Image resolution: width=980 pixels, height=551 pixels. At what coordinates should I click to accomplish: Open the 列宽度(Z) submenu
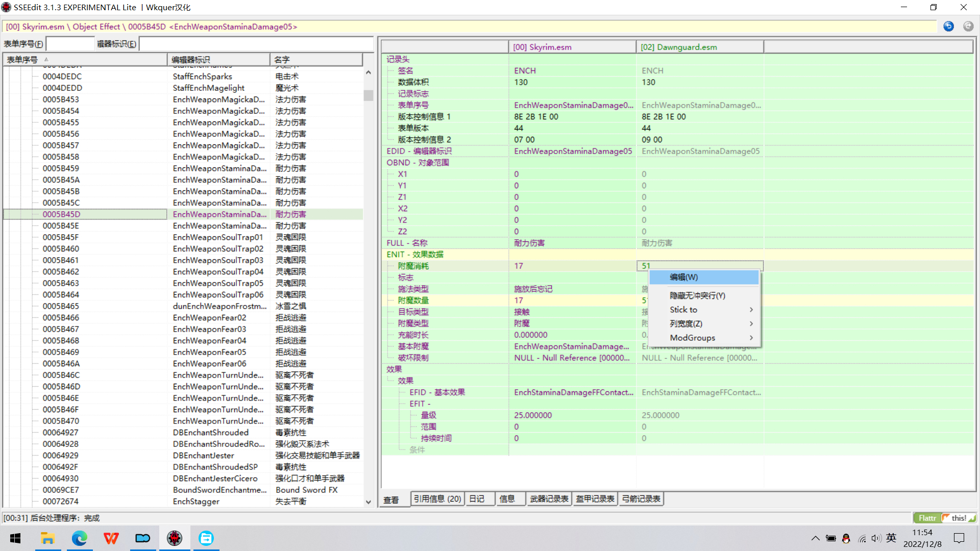(704, 323)
